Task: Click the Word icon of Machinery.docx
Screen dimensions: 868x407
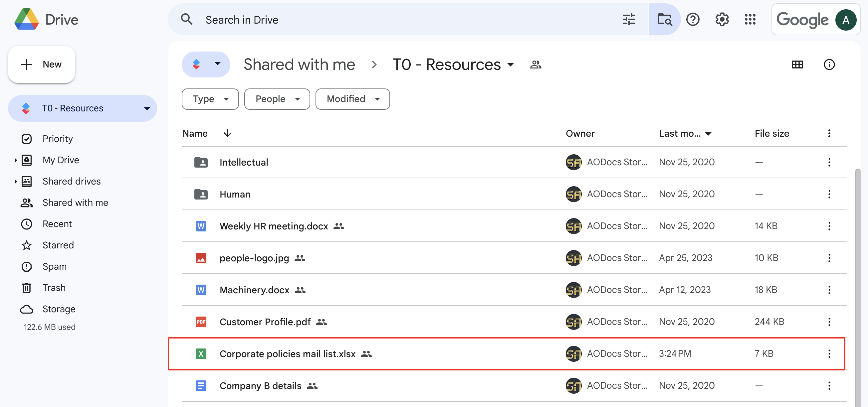Action: pos(201,290)
